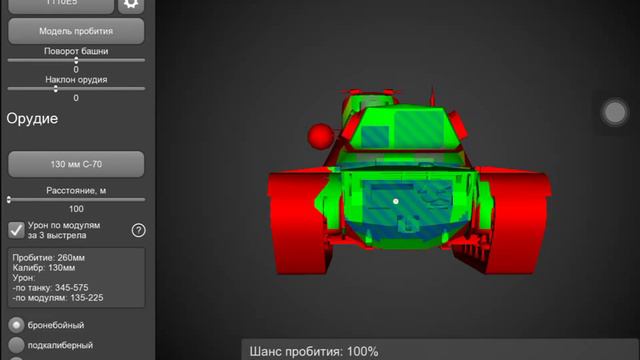
Task: Tap the round gray joystick control
Action: (615, 112)
